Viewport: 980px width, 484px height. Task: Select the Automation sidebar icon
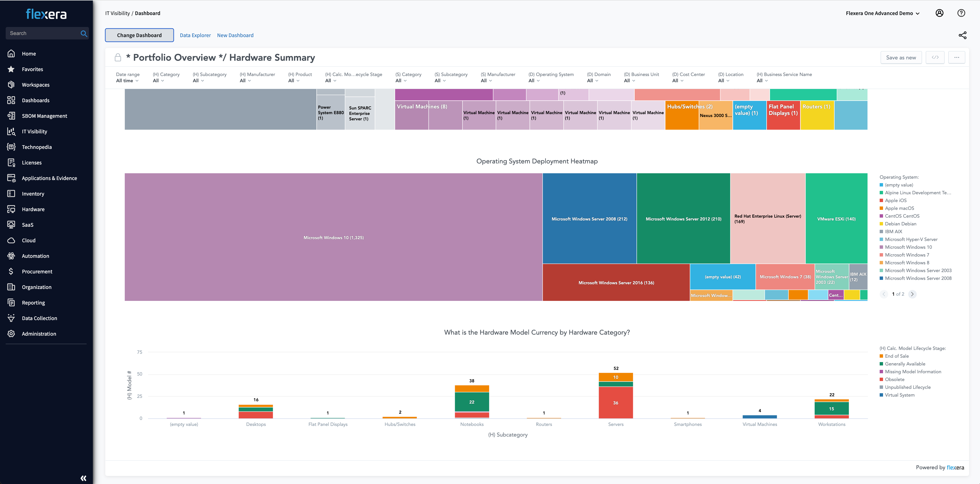coord(11,256)
